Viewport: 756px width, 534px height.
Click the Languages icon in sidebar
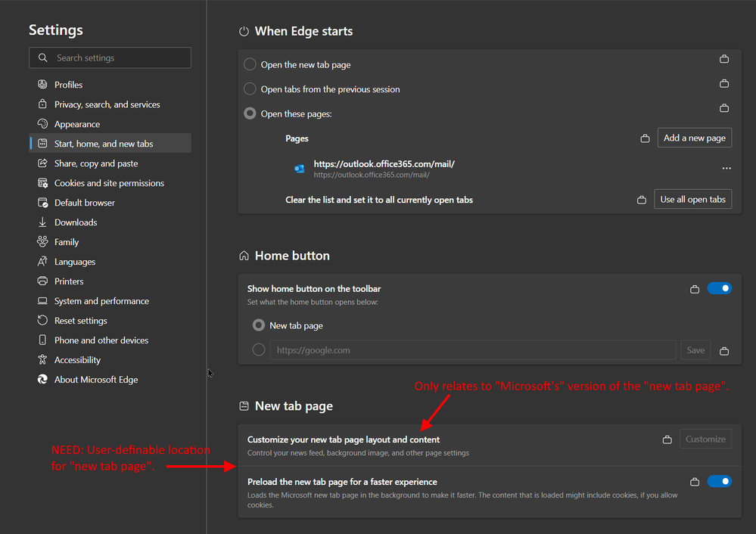42,262
